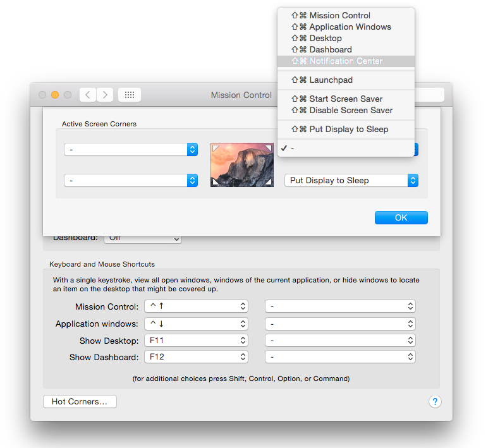Select the checked dash (no action) entry
Image resolution: width=493 pixels, height=448 pixels.
[x=346, y=148]
